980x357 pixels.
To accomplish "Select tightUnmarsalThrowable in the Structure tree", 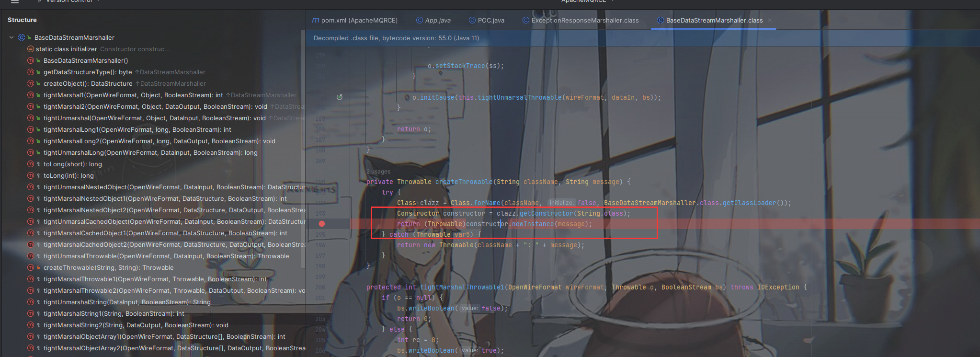I will click(x=166, y=256).
